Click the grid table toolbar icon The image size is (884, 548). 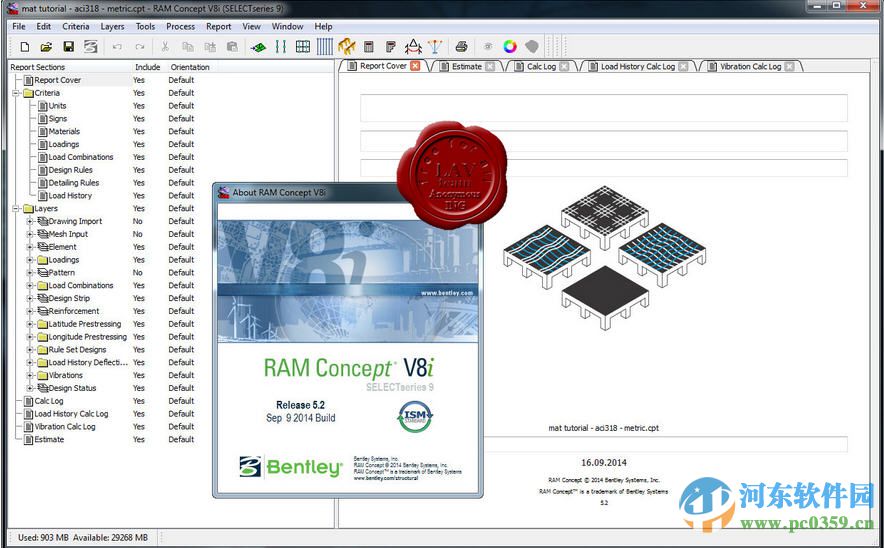[x=303, y=47]
